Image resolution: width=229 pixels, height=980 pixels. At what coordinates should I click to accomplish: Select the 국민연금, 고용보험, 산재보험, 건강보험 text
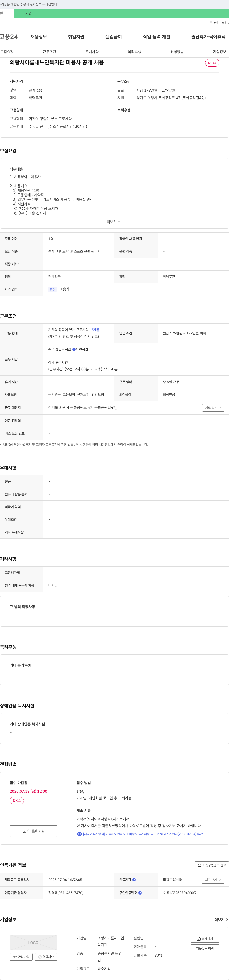(76, 395)
